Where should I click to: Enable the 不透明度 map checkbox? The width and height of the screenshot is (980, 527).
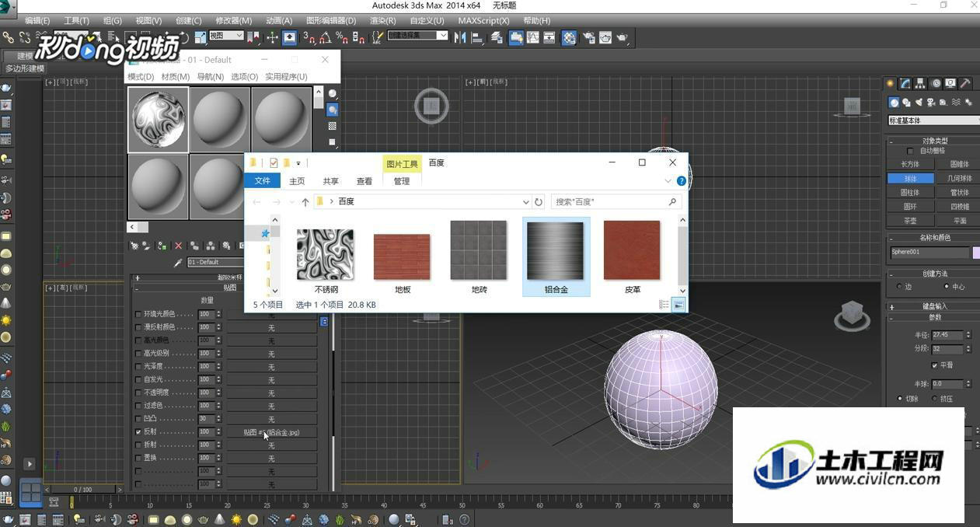(x=138, y=393)
